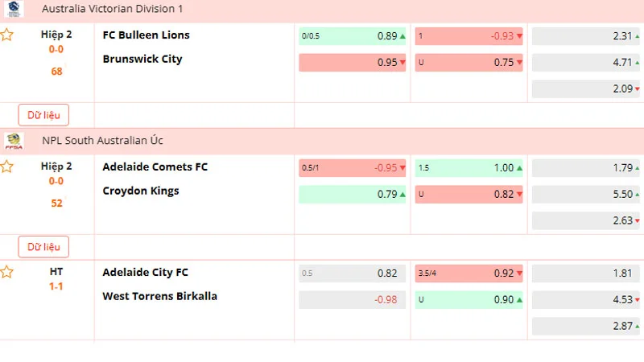Screen dimensions: 644x362
Task: Toggle favorite star for Adelaide Comets FC match
Action: click(6, 167)
